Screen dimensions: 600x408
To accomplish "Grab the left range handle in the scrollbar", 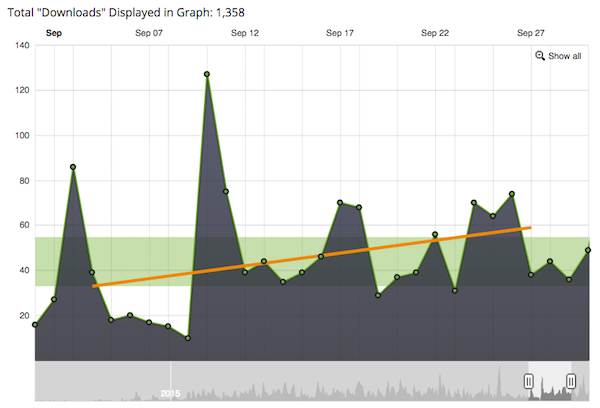I will point(529,381).
